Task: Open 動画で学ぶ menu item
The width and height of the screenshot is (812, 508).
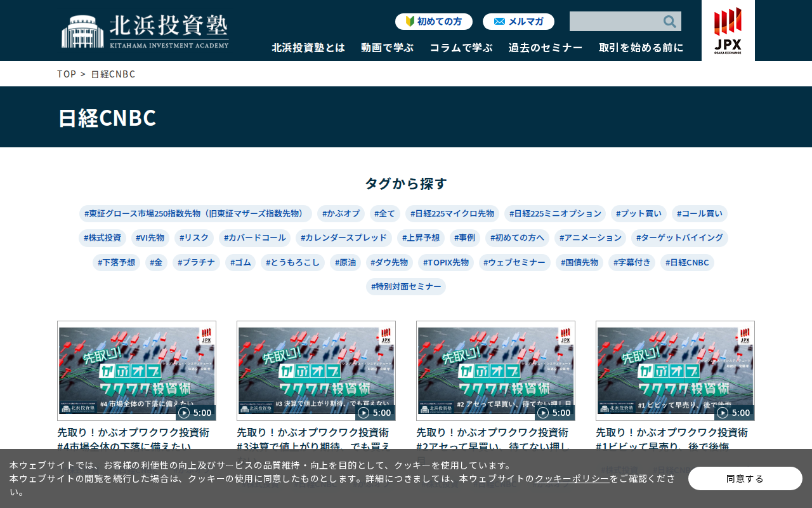Action: pyautogui.click(x=387, y=48)
